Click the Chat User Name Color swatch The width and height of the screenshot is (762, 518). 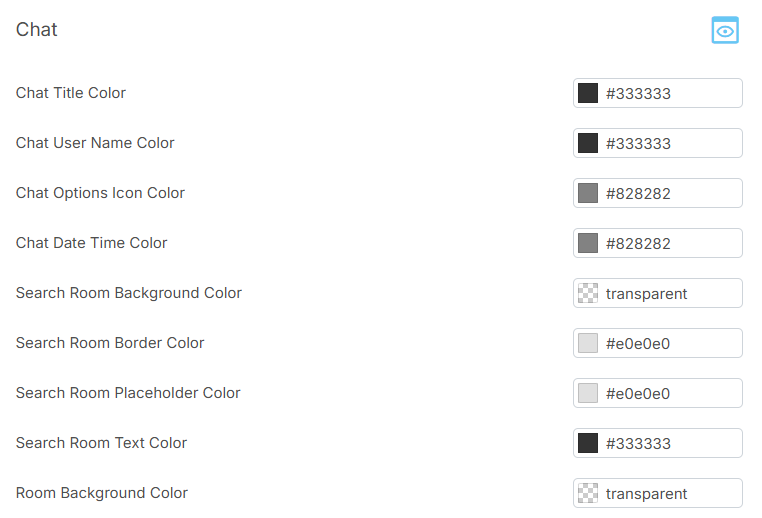(x=588, y=143)
